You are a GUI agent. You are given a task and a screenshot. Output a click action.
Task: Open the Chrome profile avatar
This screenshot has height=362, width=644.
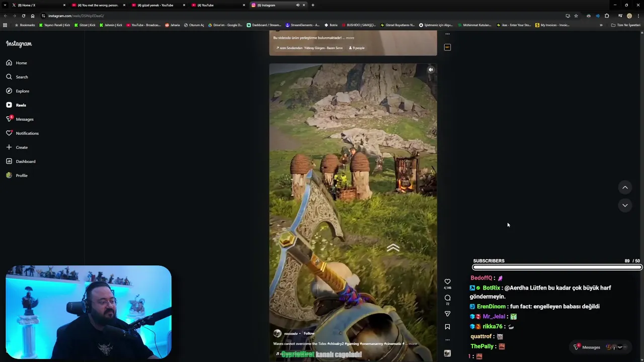tap(629, 16)
